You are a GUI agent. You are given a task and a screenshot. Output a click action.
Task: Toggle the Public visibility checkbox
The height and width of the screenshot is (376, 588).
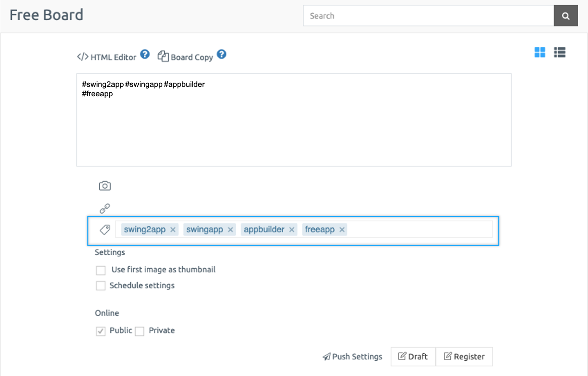pos(101,331)
